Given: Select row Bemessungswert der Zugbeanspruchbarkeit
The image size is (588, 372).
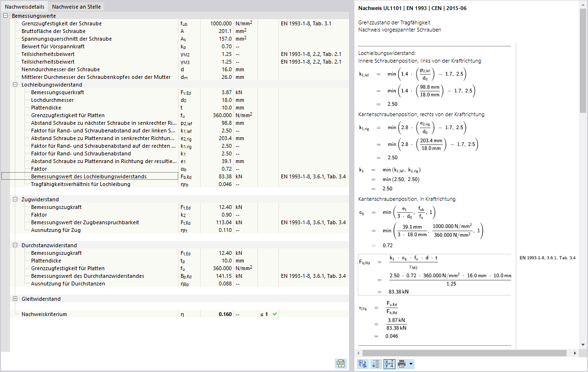Looking at the screenshot, I should [x=179, y=222].
